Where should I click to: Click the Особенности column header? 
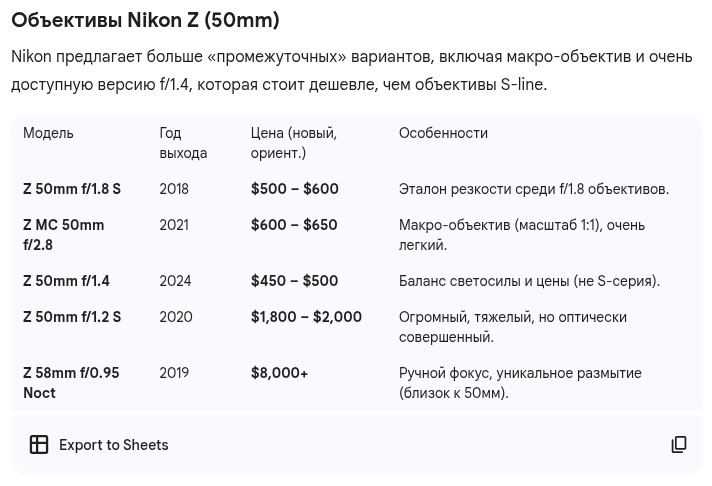[443, 133]
